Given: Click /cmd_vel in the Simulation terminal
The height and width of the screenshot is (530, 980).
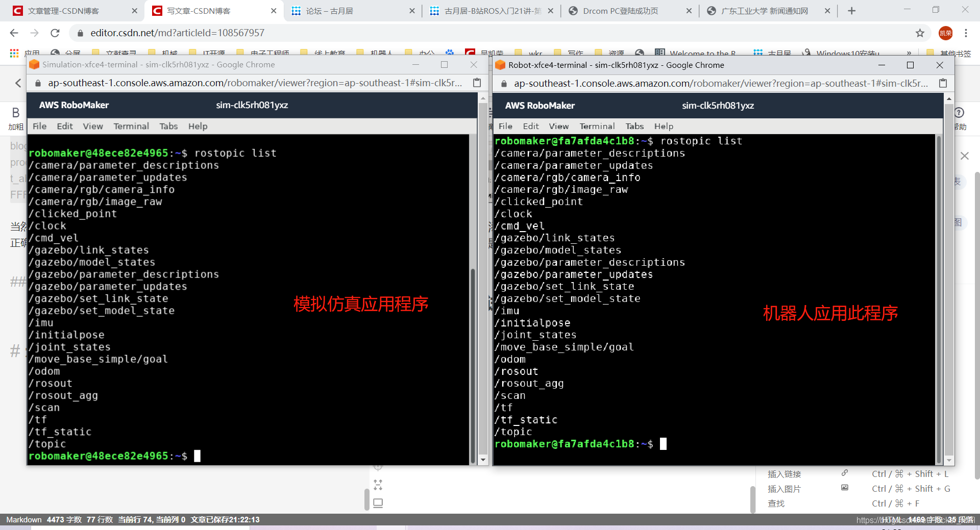Looking at the screenshot, I should click(54, 238).
